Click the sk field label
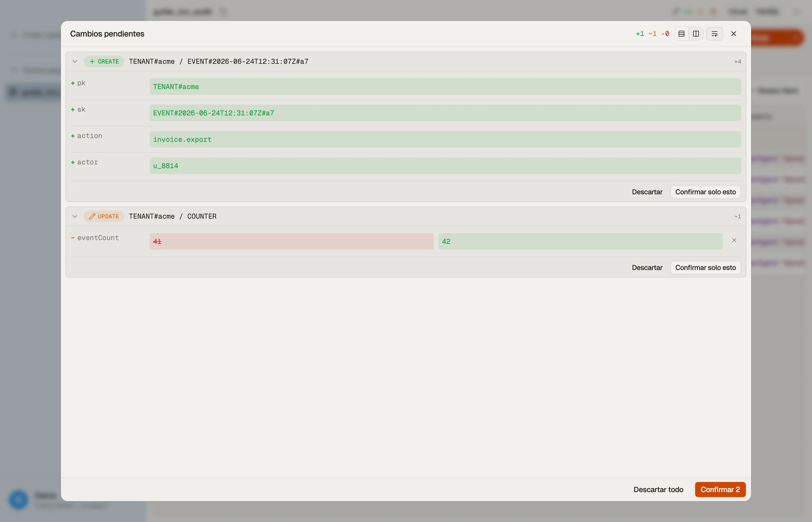This screenshot has width=812, height=522. pos(81,110)
